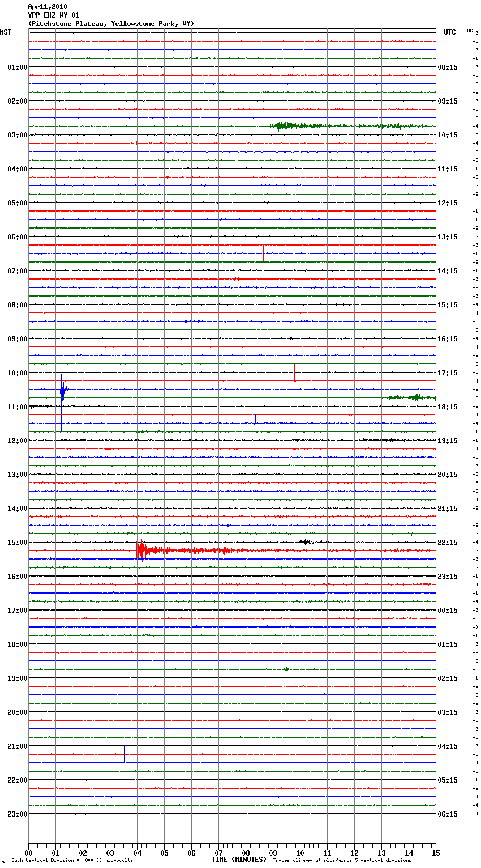This screenshot has height=868, width=481.
Task: Select the 15:00 MST time label
Action: pos(18,543)
